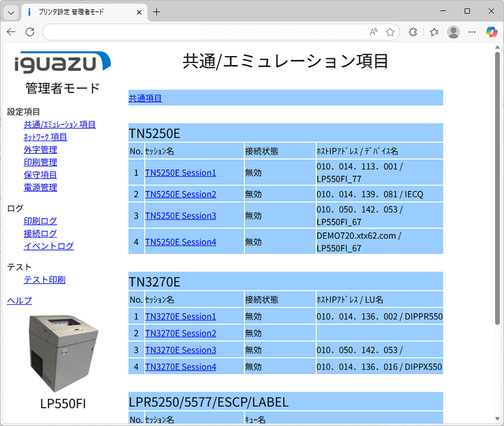Add page to favorites via the star icon
Screen dimensions: 504x426
390,32
